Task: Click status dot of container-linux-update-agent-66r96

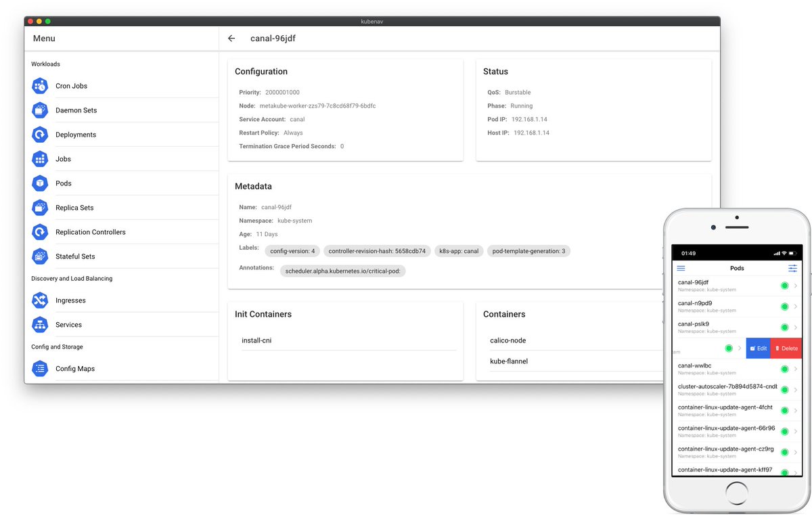Action: pos(785,431)
